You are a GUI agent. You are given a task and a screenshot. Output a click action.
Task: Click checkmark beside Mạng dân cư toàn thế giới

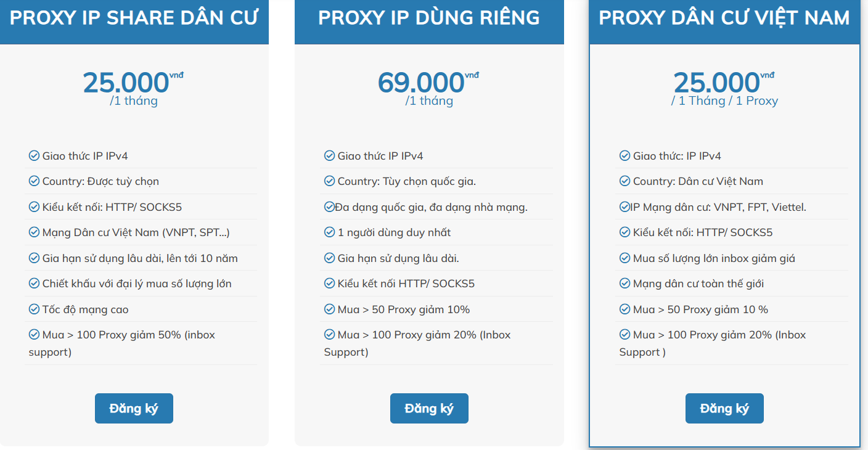624,284
